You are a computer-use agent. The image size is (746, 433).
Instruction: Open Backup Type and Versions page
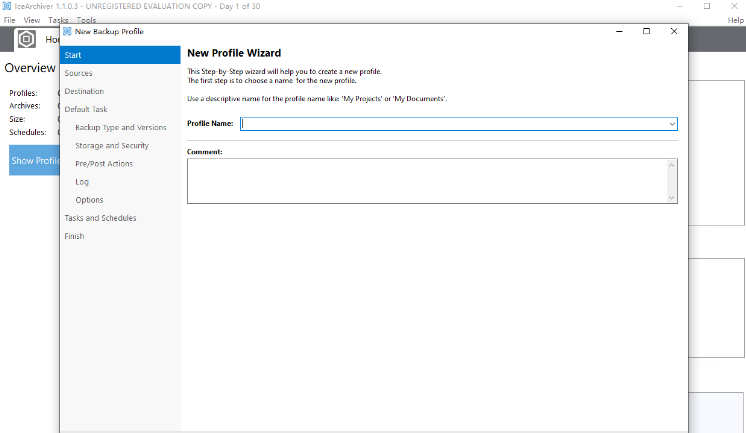pos(120,127)
